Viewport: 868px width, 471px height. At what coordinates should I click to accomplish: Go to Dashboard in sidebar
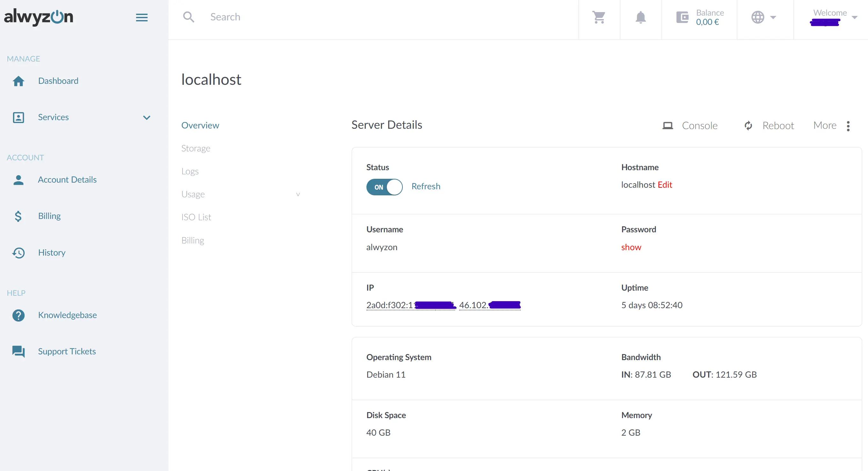[58, 81]
